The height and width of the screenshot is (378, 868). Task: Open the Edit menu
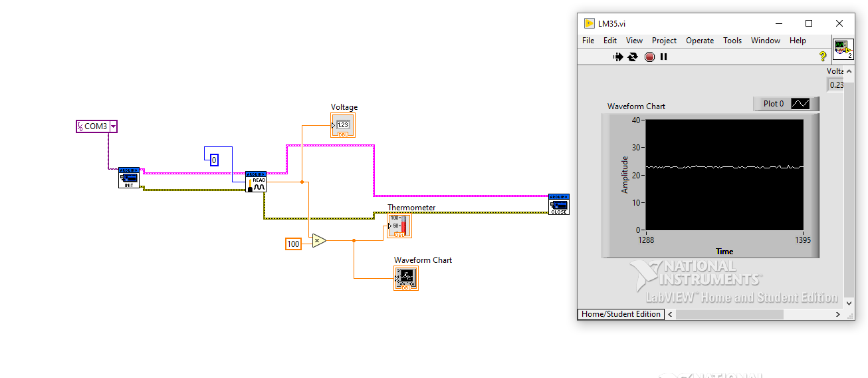click(610, 41)
